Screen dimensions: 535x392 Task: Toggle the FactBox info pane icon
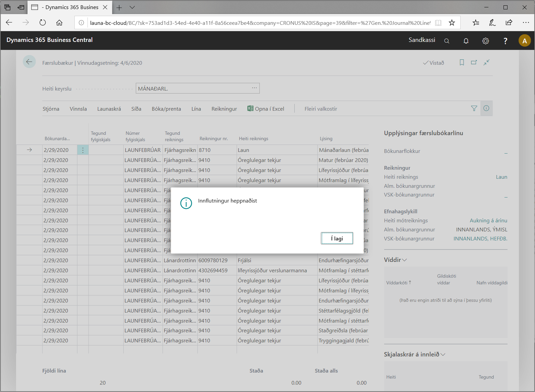point(486,108)
